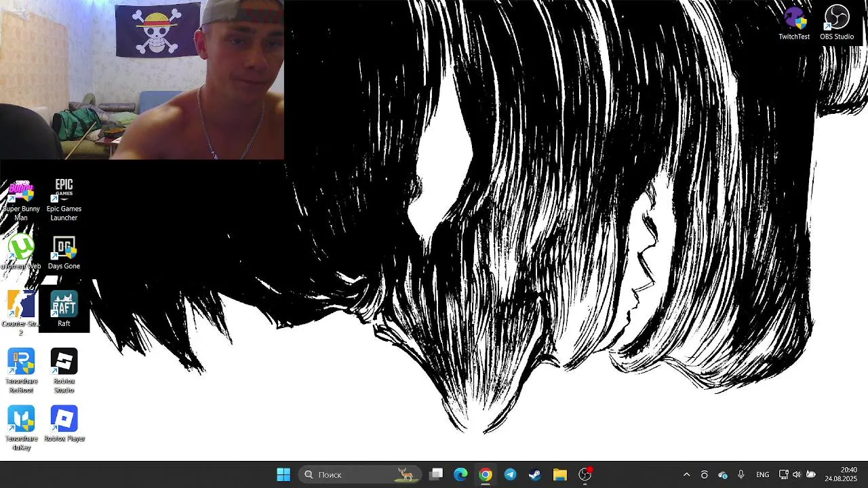
Task: Click the Поиск taskbar search box
Action: (359, 474)
